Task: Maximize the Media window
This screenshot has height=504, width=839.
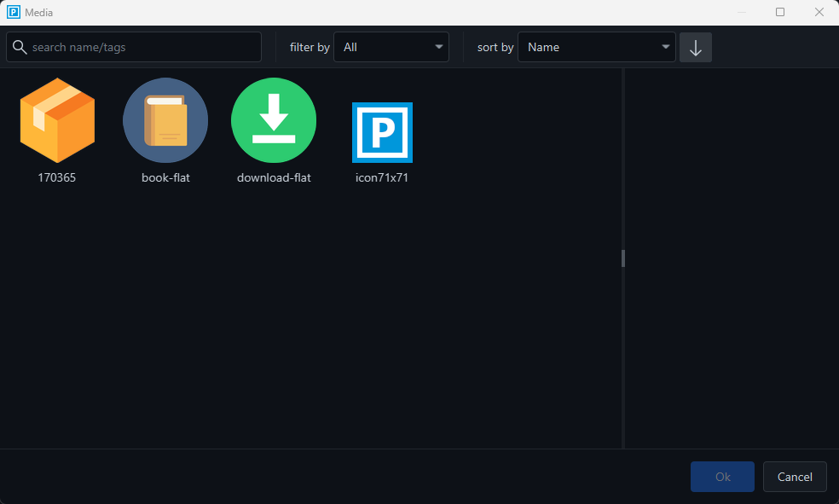Action: tap(780, 13)
